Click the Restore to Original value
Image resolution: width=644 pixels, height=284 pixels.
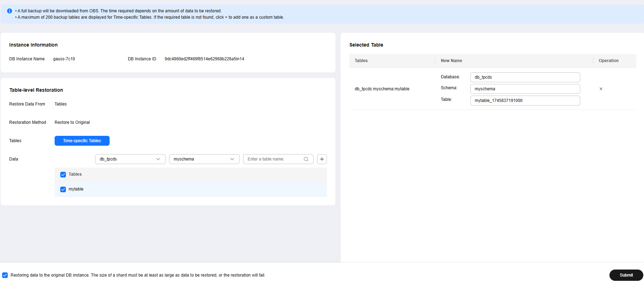tap(72, 122)
